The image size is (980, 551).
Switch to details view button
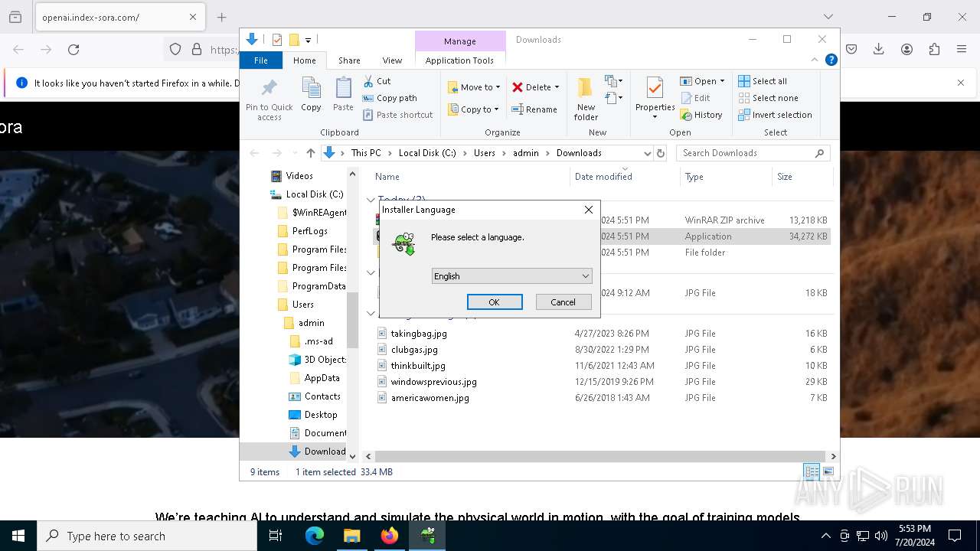[x=812, y=471]
